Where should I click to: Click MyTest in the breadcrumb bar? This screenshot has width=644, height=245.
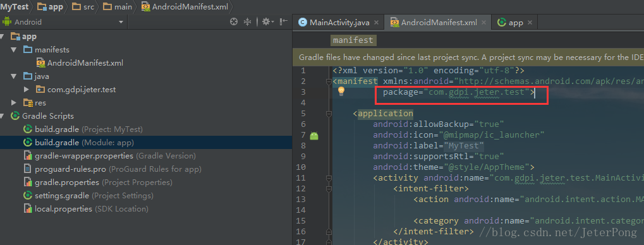tap(15, 6)
